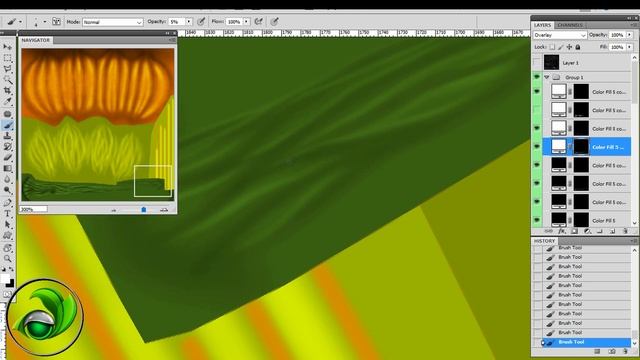Delete current state in History panel
The width and height of the screenshot is (640, 360).
625,351
